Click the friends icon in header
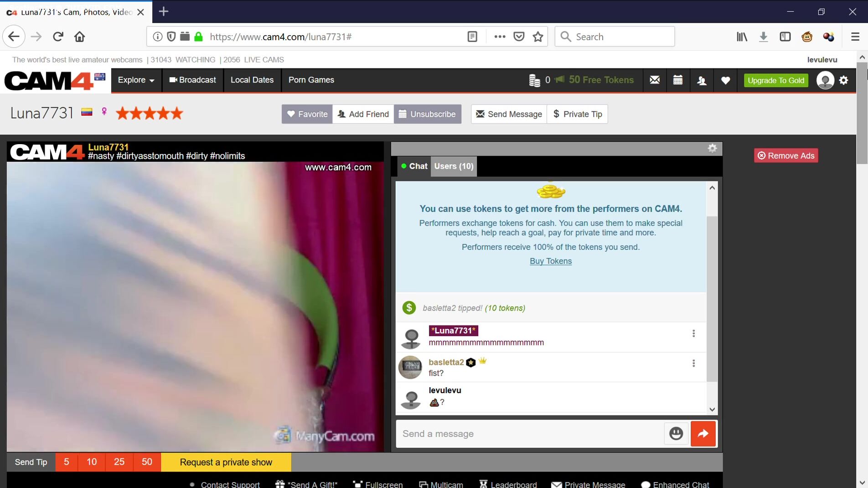Screen dimensions: 868x488 [x=702, y=80]
